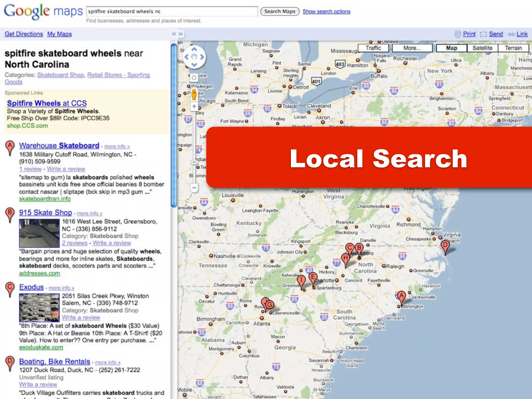
Task: Click marker A near Wilmington on the map
Action: 402,298
